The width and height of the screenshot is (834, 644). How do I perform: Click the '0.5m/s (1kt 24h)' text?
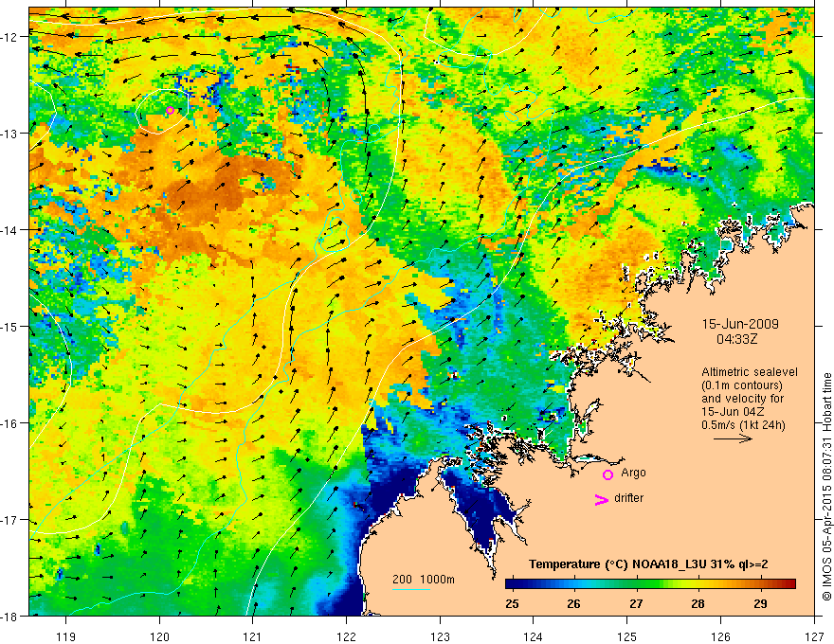pos(743,425)
